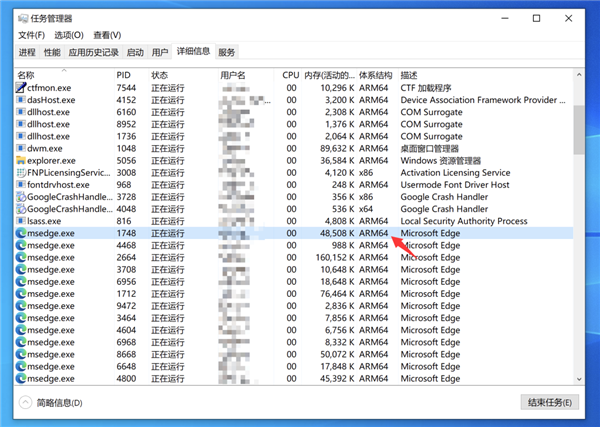Sort processes by the PID column header
600x427 pixels.
point(123,75)
